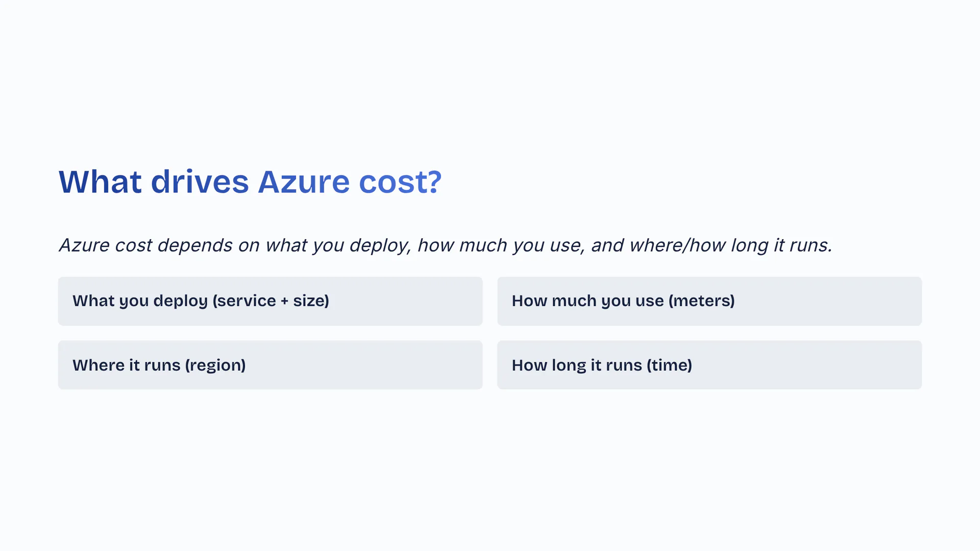Click '(time)' text in the duration card

[669, 365]
